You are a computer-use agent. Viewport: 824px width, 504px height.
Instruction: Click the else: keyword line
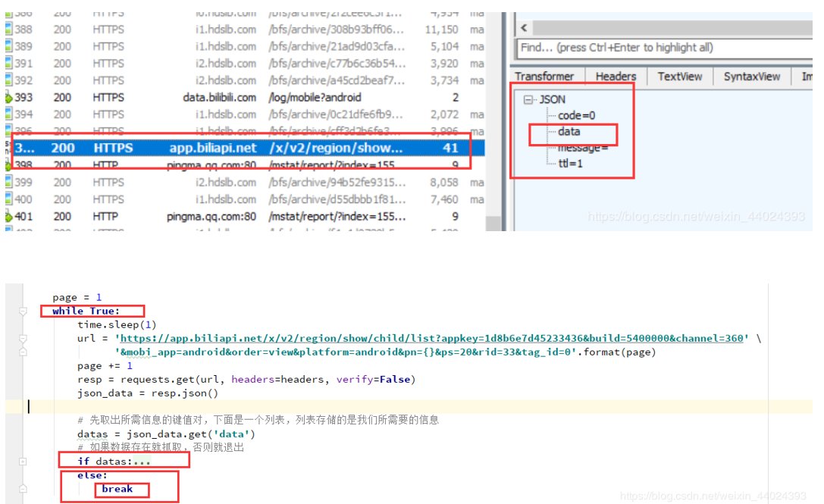92,475
